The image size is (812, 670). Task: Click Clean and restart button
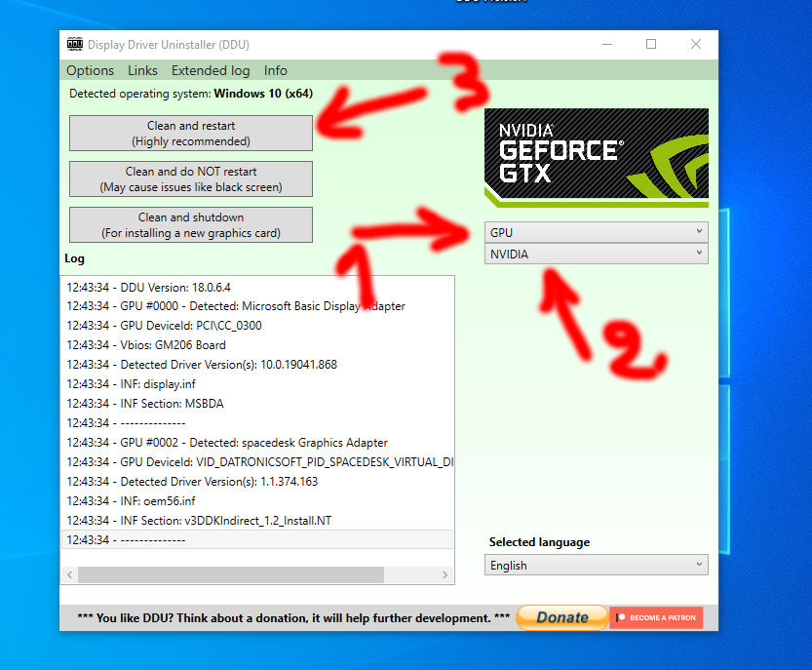[191, 134]
